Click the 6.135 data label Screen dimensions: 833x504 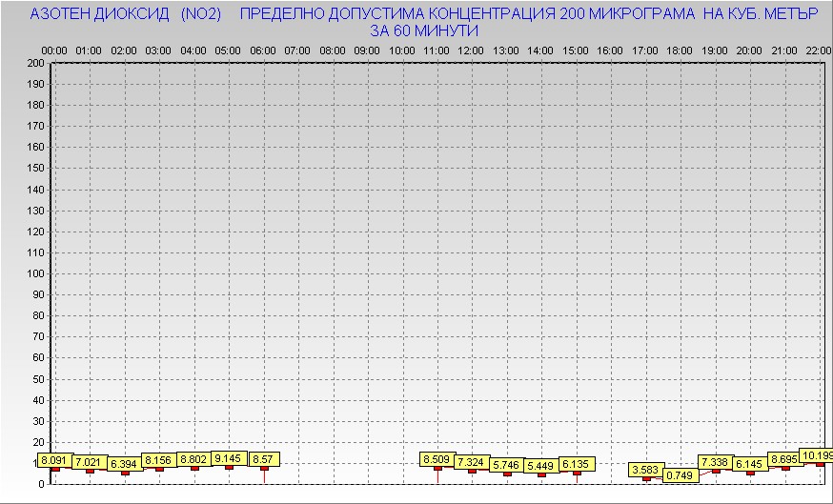coord(576,464)
